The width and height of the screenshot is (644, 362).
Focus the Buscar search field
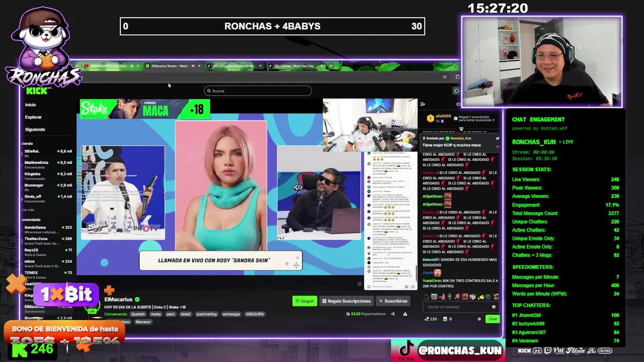[x=258, y=91]
